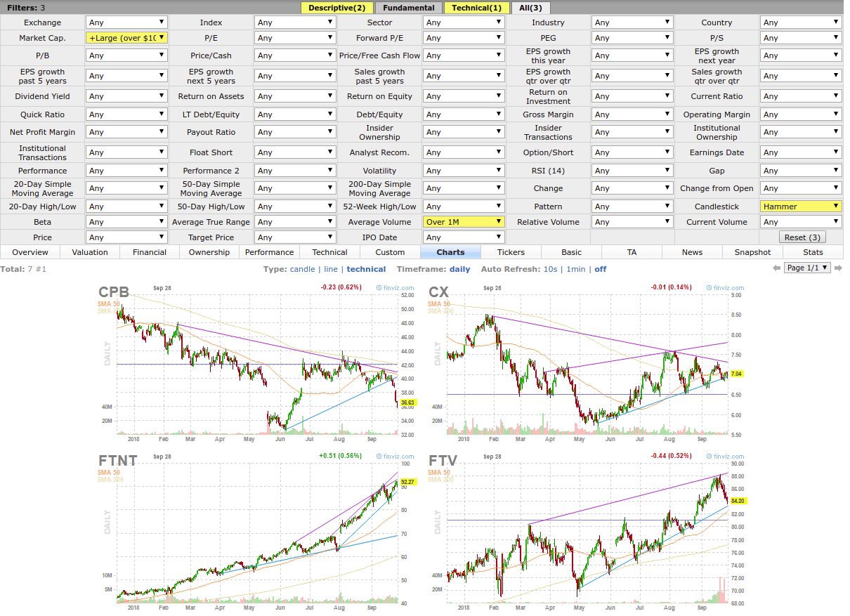Open the Target Price dropdown
This screenshot has height=616, width=850.
click(295, 237)
